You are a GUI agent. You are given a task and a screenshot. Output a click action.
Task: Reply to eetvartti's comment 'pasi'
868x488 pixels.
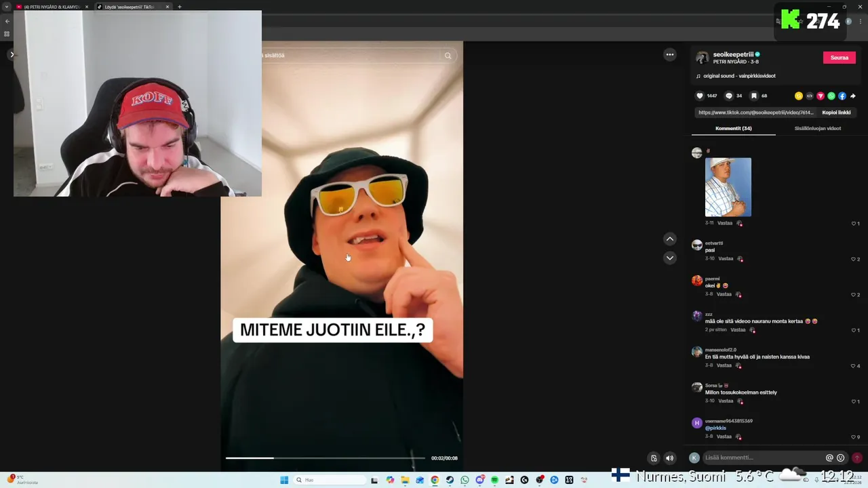(x=726, y=259)
